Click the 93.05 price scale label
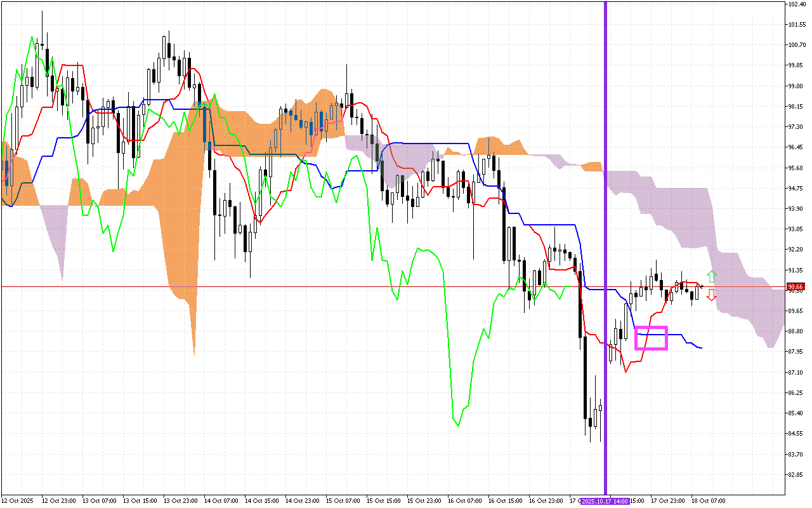The image size is (812, 508). (x=797, y=229)
